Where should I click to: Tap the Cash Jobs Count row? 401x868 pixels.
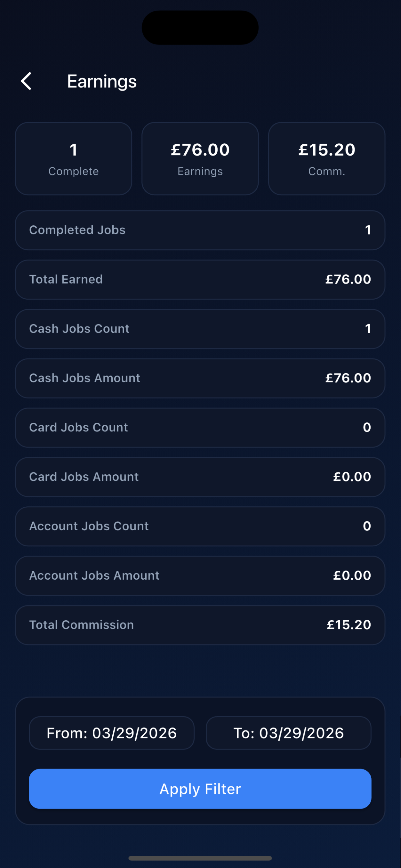coord(200,329)
